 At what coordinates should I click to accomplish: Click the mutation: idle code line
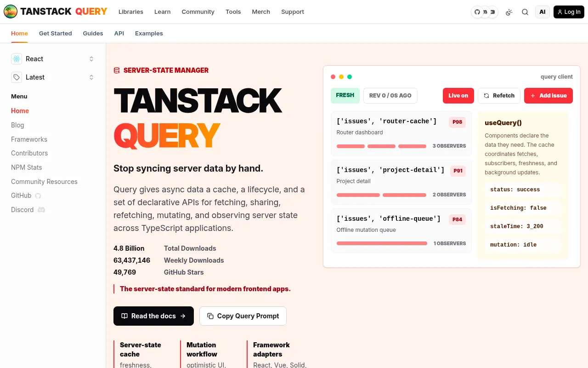[523, 245]
